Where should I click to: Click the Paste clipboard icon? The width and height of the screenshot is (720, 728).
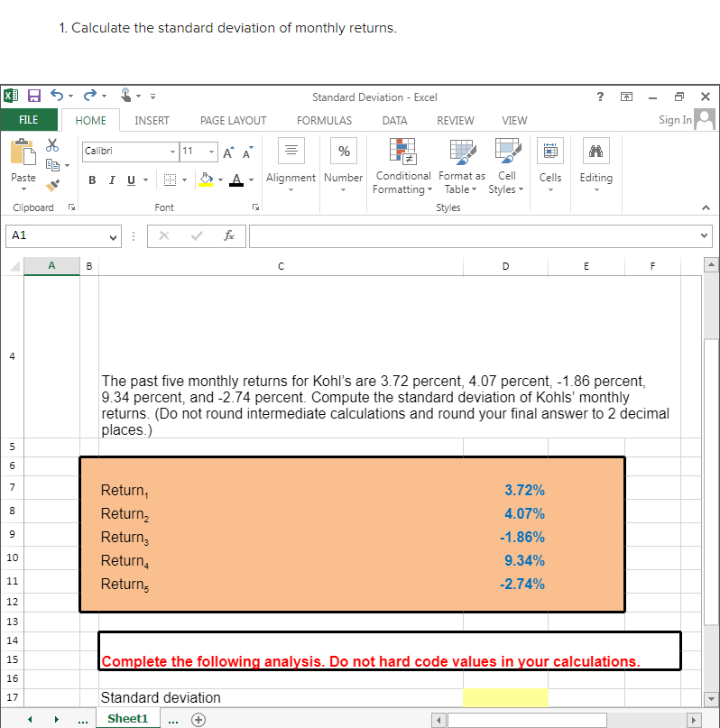[x=23, y=152]
